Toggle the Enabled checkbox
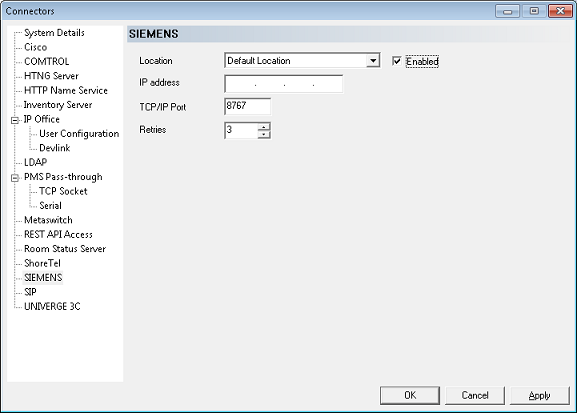The height and width of the screenshot is (413, 577). coord(396,61)
